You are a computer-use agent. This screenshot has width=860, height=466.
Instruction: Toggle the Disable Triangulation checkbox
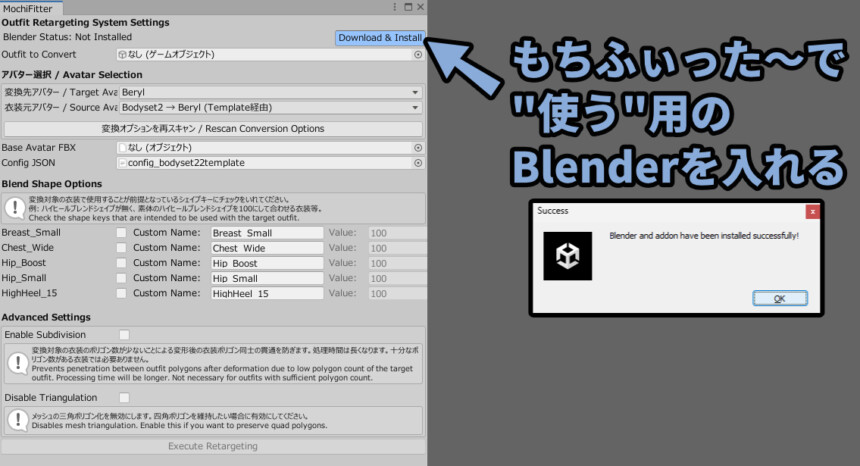click(x=124, y=398)
